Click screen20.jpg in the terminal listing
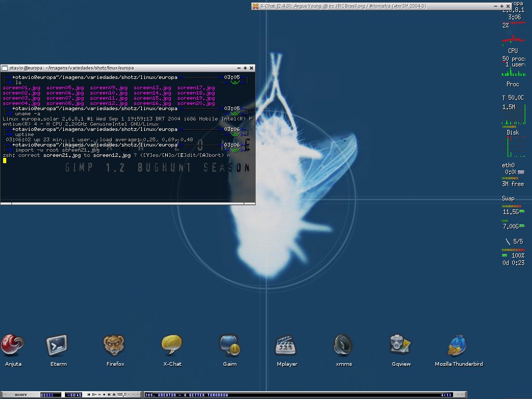532x399 pixels. pos(196,103)
